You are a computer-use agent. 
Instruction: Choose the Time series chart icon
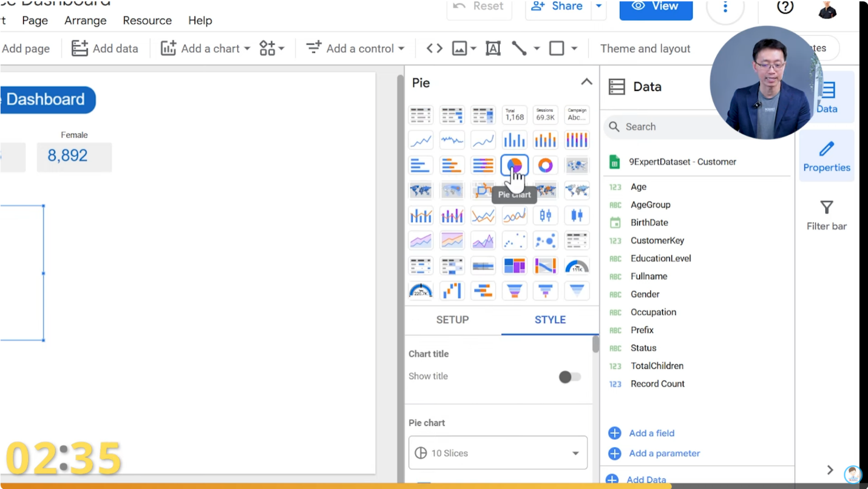click(x=421, y=140)
